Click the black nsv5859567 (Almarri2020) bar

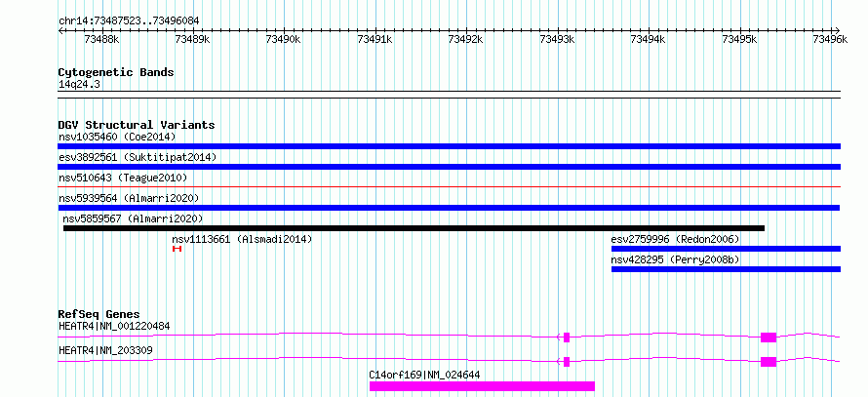point(414,228)
